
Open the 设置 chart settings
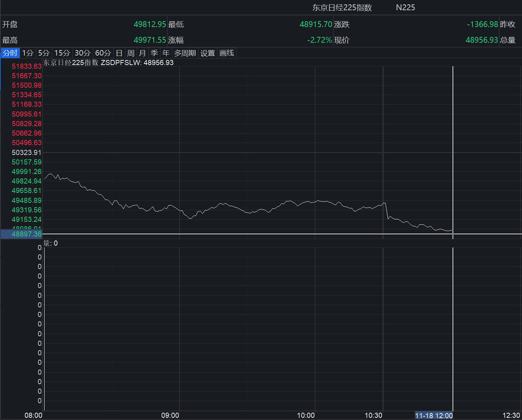[x=208, y=53]
